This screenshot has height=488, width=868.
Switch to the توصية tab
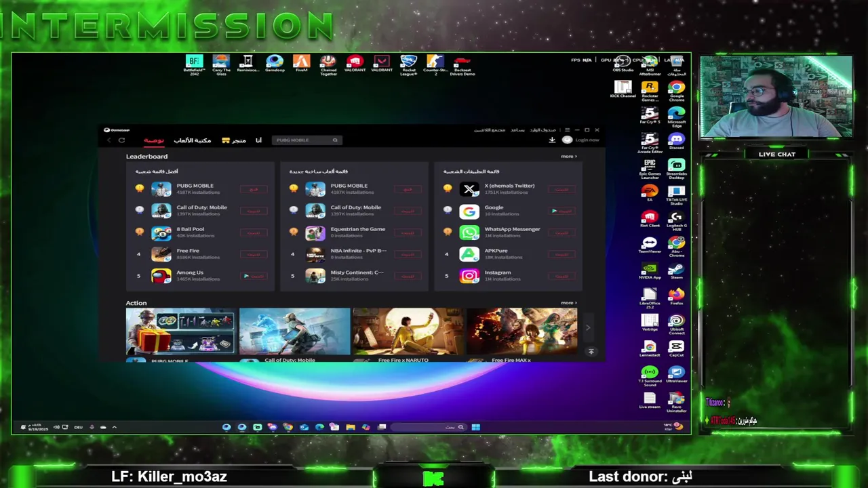point(154,140)
